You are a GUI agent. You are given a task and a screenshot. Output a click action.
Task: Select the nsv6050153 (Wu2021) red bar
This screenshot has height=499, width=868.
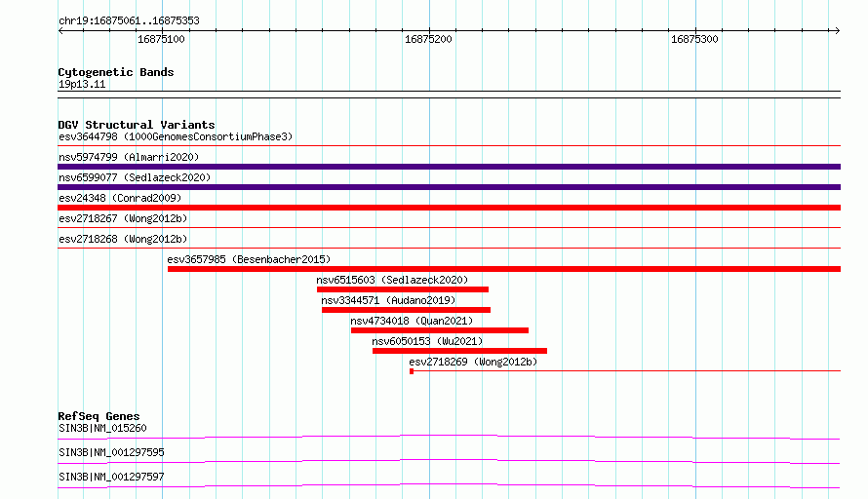pos(460,351)
